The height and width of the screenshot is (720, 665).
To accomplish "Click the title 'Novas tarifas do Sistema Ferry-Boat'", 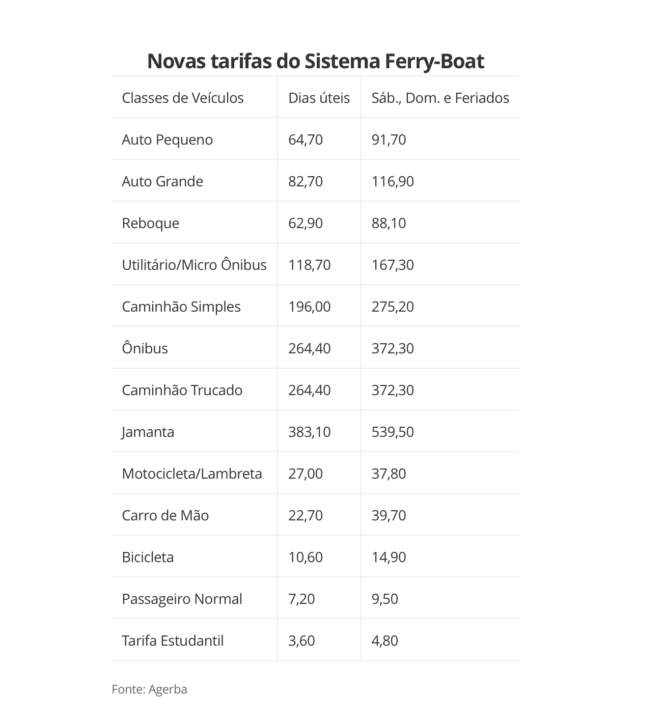I will point(315,61).
